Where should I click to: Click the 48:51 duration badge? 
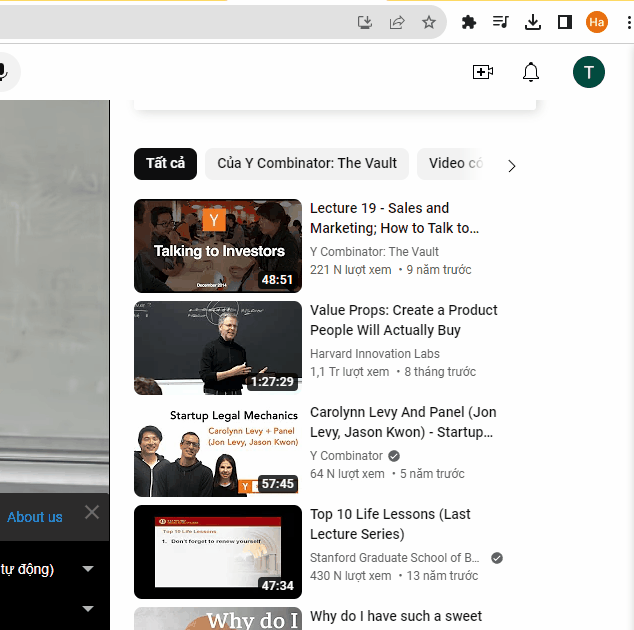(277, 279)
